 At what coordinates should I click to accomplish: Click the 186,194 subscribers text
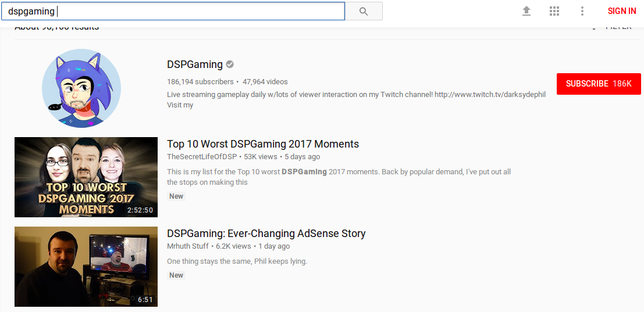200,81
